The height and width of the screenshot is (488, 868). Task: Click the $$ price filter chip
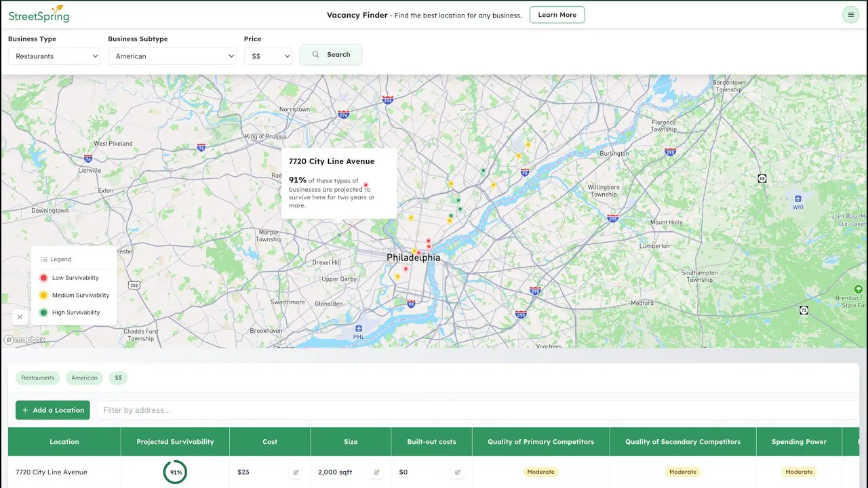[118, 378]
